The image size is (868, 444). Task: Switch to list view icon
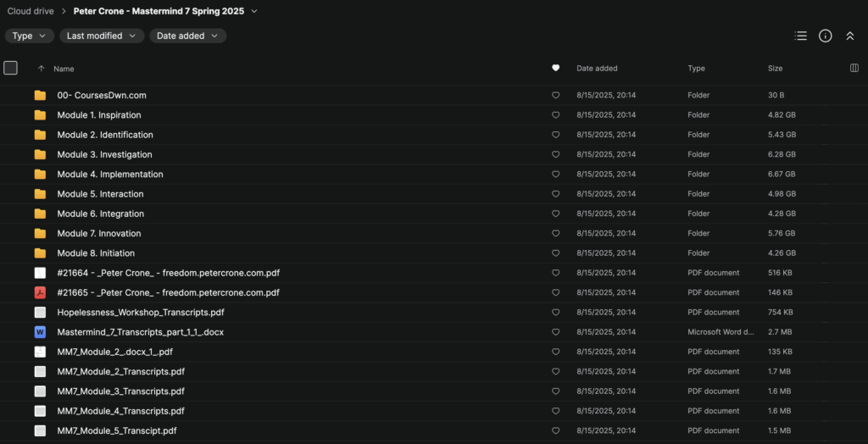800,36
